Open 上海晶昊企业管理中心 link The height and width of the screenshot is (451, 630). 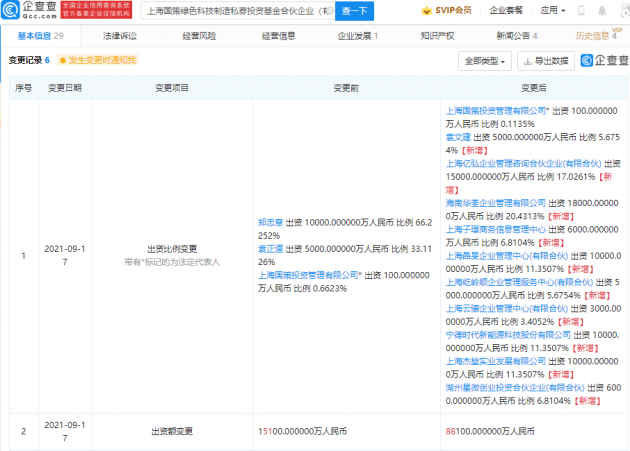click(x=507, y=256)
